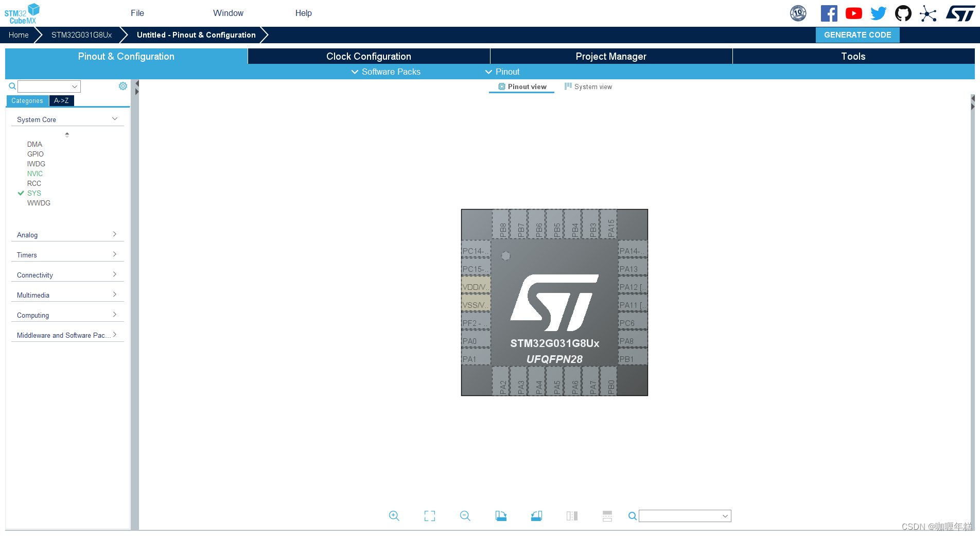Click Untitled - Pinout & Configuration breadcrumb
Viewport: 980px width, 536px height.
pyautogui.click(x=196, y=35)
